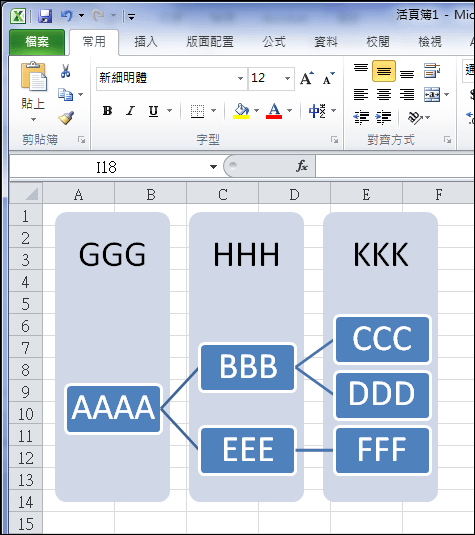Select the BBB SmartArt box
The height and width of the screenshot is (535, 475).
(x=247, y=367)
